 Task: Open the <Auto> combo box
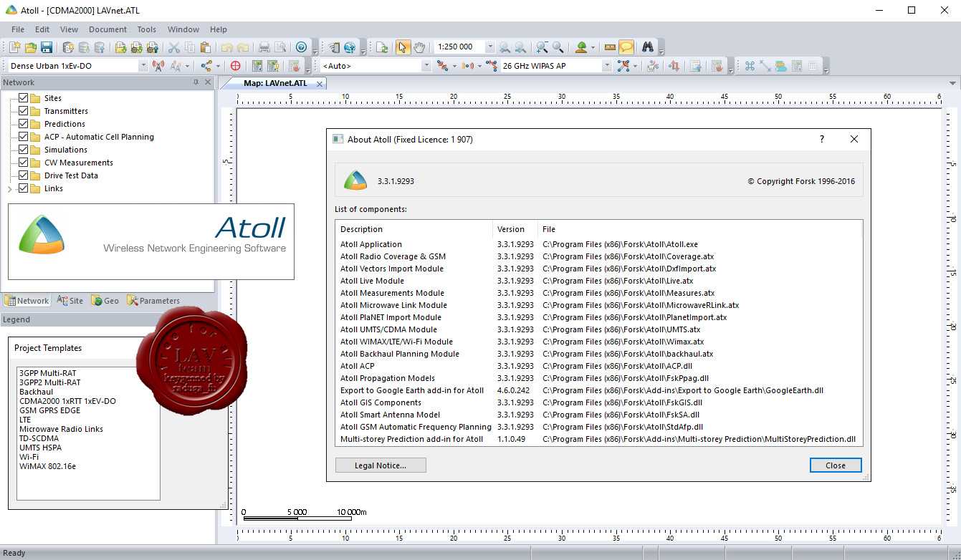pyautogui.click(x=426, y=66)
